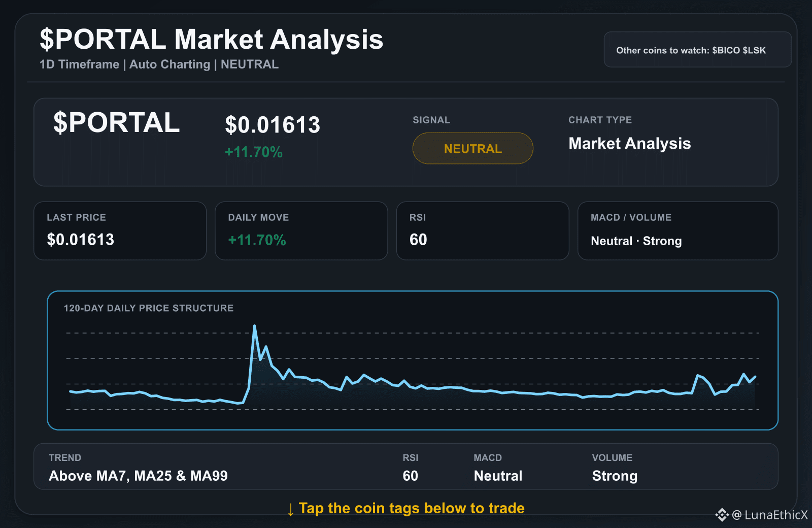Select the +11.70% value in DAILY MOVE card
812x528 pixels.
[x=257, y=240]
